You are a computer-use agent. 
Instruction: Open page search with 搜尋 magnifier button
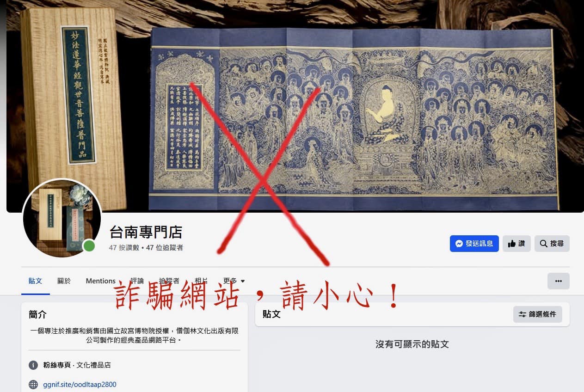coord(552,244)
